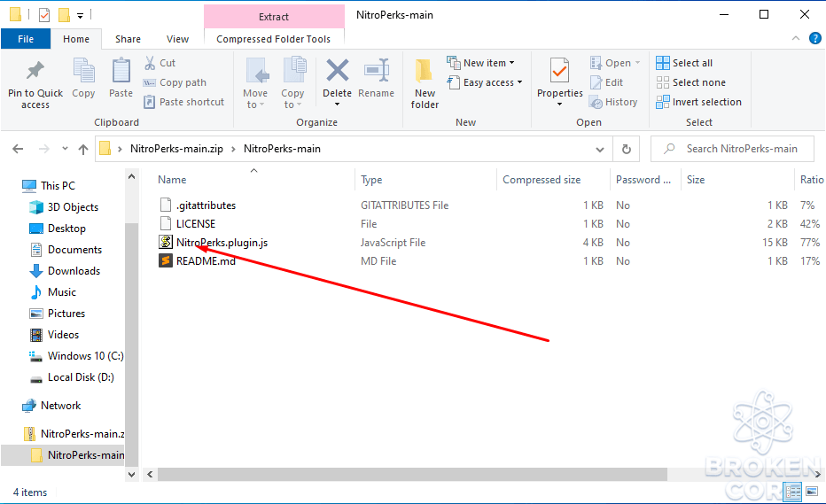
Task: Go back with left arrow button
Action: click(18, 149)
